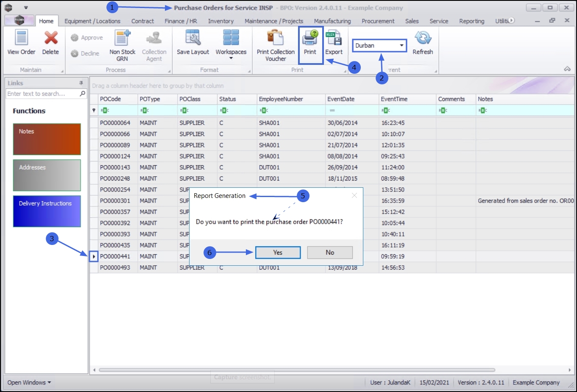Viewport: 577px width, 392px height.
Task: Switch to the Home tab
Action: [x=46, y=21]
